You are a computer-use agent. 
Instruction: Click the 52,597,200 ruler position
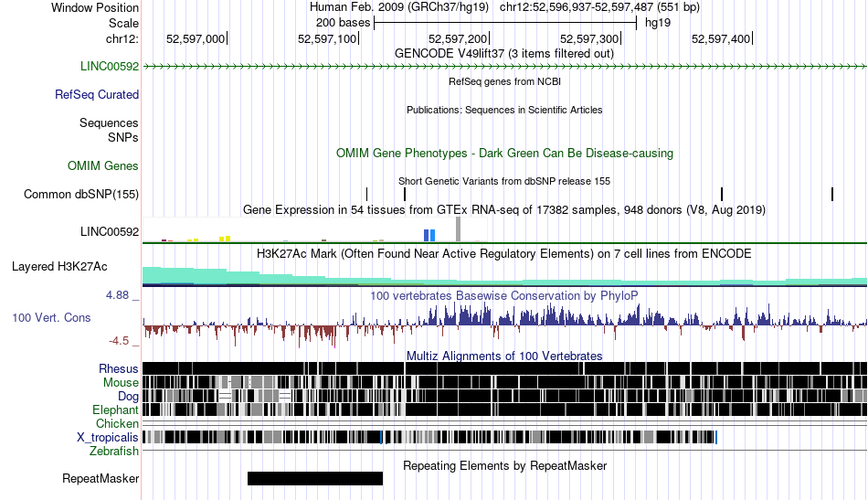click(x=458, y=38)
